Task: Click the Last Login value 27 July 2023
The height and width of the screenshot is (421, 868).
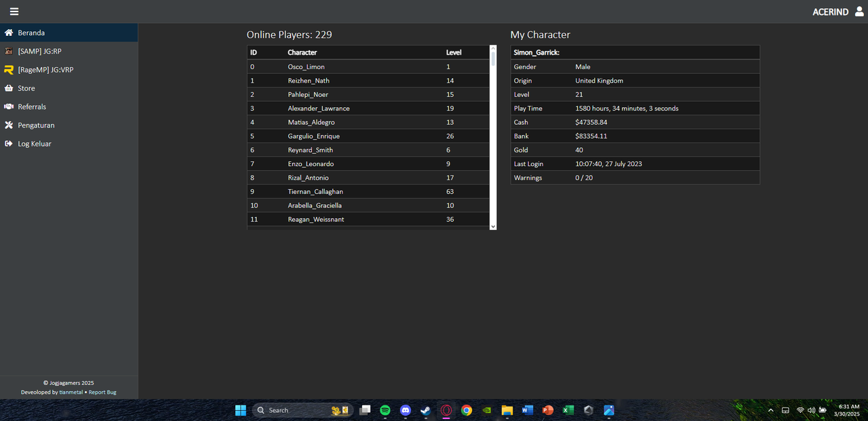Action: click(608, 164)
